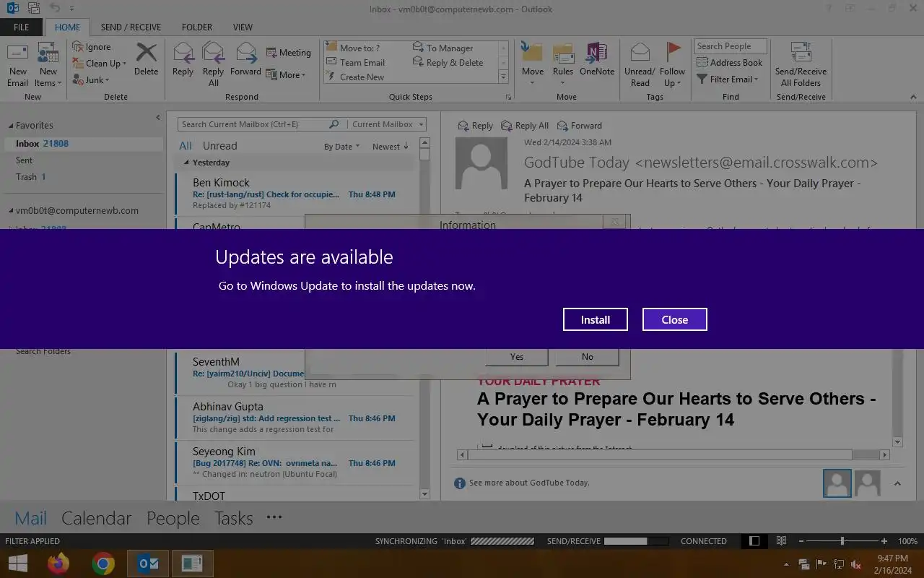Open the Current Mailbox scope dropdown
The height and width of the screenshot is (578, 924).
pyautogui.click(x=388, y=124)
